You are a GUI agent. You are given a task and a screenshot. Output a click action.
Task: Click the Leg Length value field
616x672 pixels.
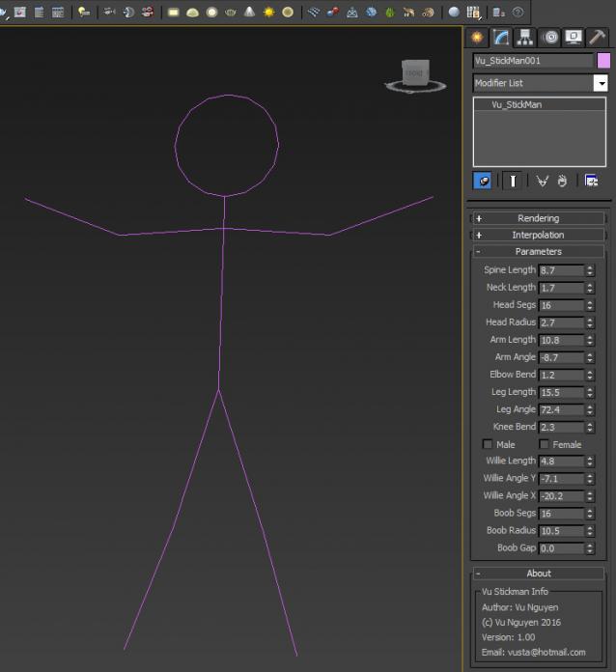561,393
